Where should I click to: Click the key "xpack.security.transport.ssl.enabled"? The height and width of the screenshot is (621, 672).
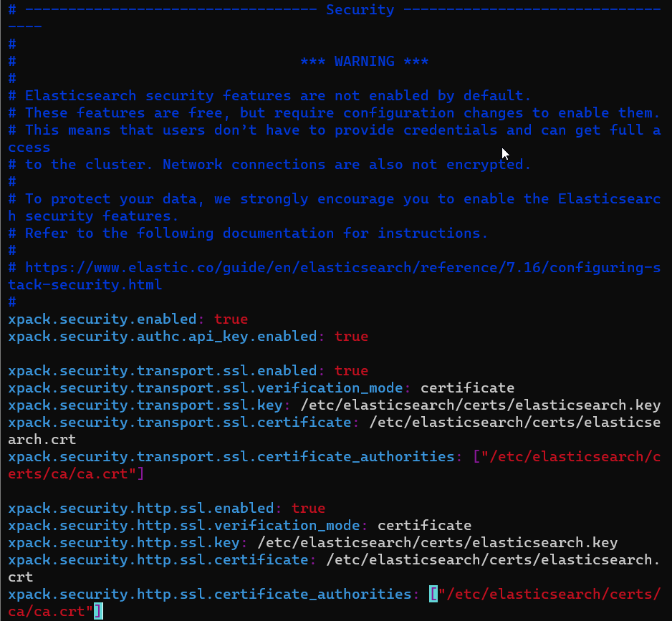point(162,371)
